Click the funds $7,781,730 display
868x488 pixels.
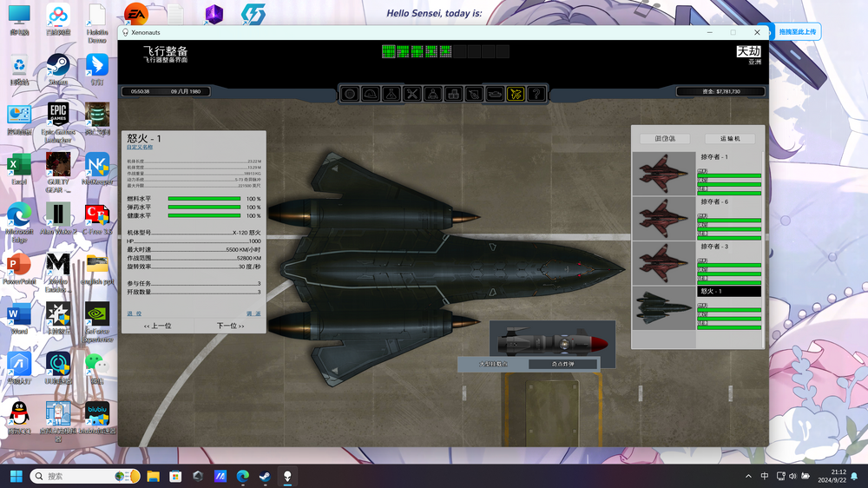(720, 91)
